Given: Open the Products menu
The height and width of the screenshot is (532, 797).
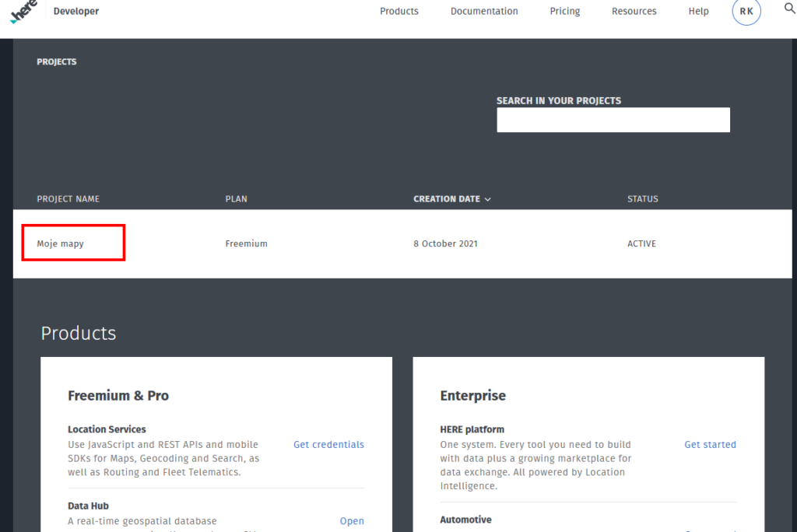Looking at the screenshot, I should pyautogui.click(x=398, y=12).
